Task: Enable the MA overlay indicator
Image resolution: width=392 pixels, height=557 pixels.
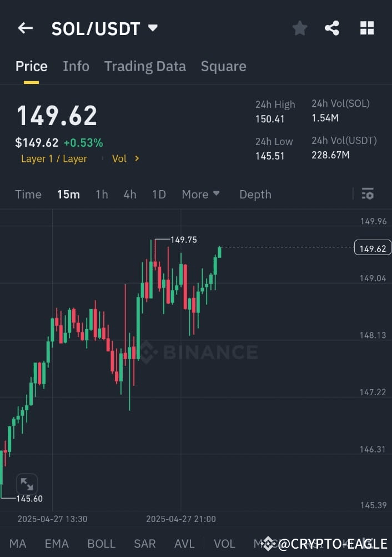Action: point(18,544)
